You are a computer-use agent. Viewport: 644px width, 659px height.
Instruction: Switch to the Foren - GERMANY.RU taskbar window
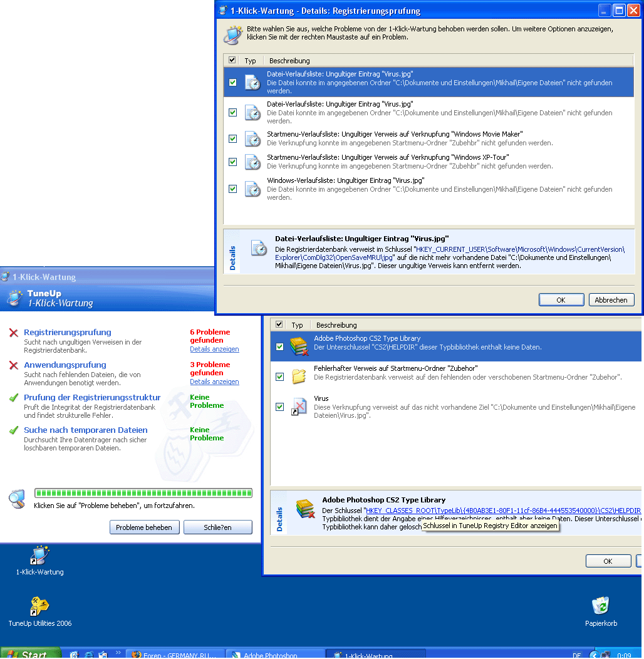(174, 654)
